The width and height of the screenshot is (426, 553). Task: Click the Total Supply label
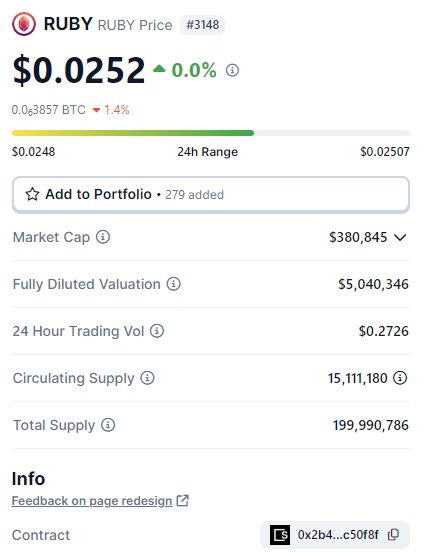point(54,425)
